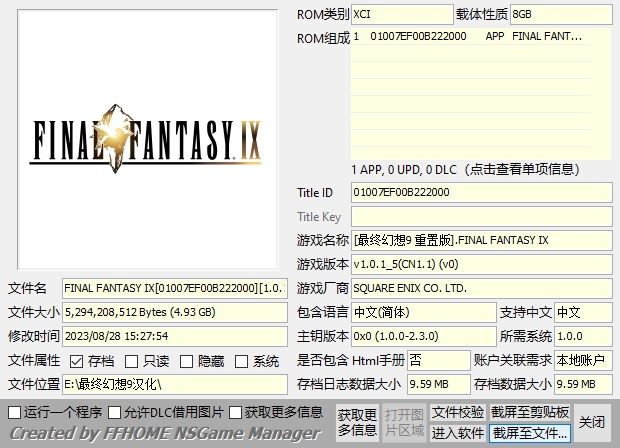Click the empty Title Key field
Viewport: 620px width, 448px height.
(x=482, y=217)
